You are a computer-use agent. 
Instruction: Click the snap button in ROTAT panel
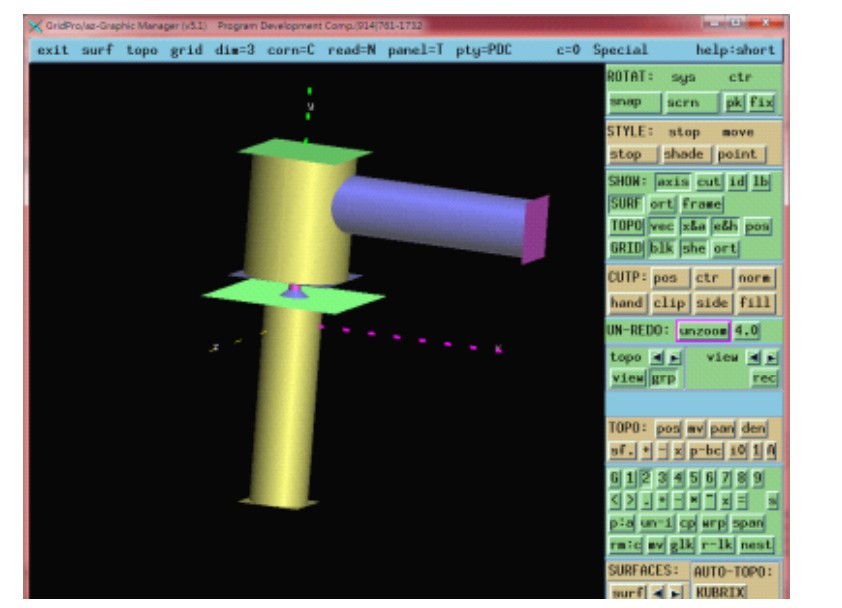point(632,102)
